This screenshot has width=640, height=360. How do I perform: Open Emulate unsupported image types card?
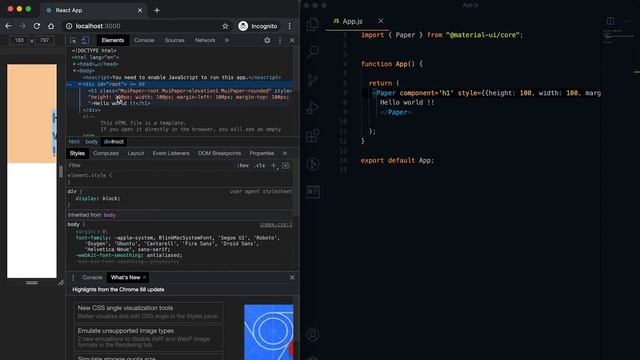click(148, 338)
